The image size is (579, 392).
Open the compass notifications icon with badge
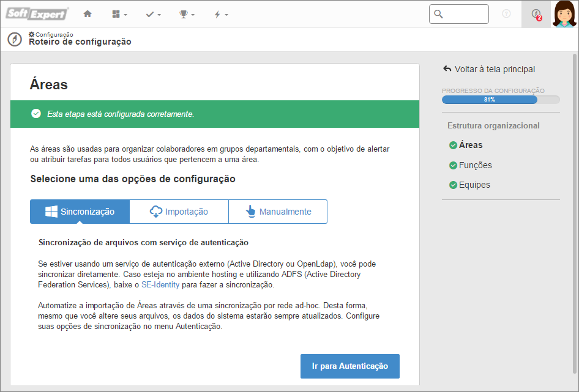coord(536,14)
